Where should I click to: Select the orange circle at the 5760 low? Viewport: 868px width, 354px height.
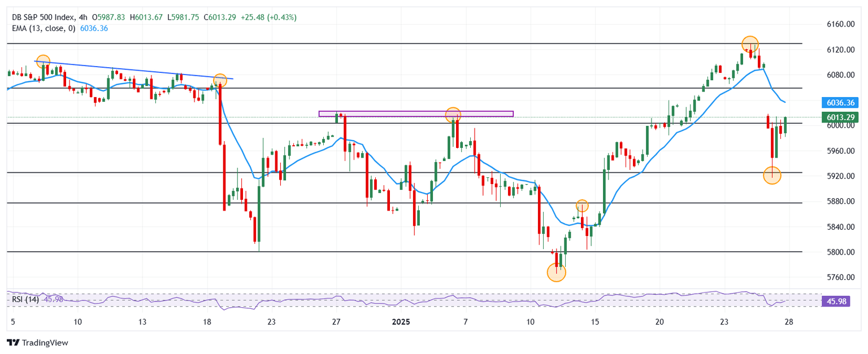[x=557, y=272]
